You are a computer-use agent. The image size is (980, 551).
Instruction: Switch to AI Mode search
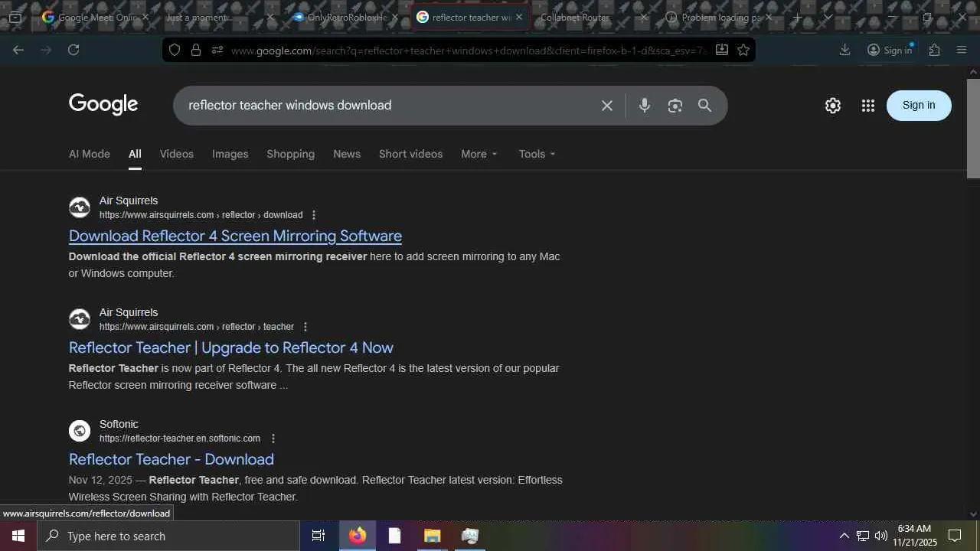point(90,154)
